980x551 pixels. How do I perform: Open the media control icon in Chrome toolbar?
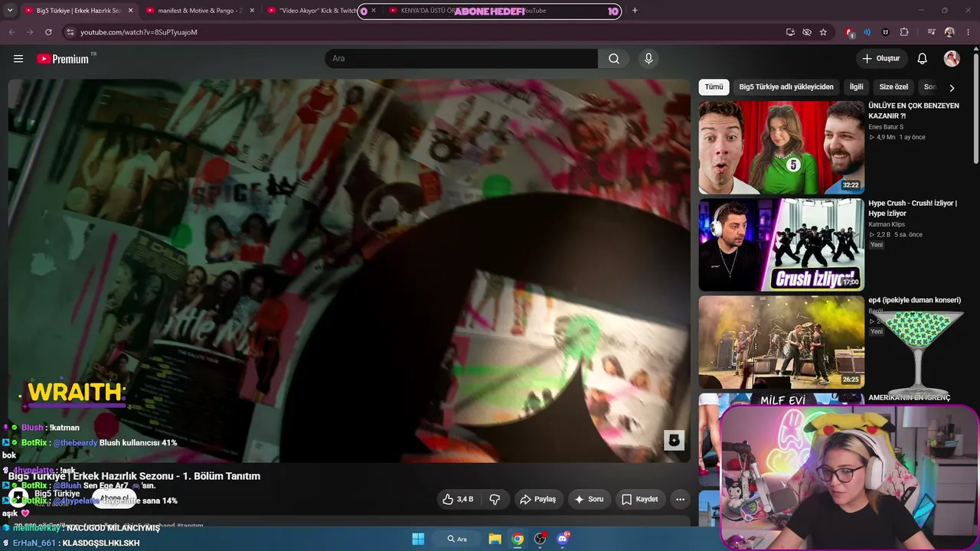click(x=931, y=32)
